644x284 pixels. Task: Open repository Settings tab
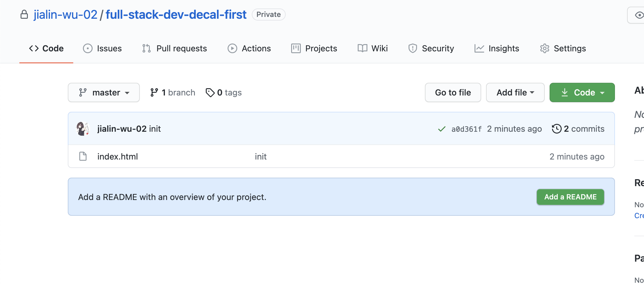tap(563, 48)
